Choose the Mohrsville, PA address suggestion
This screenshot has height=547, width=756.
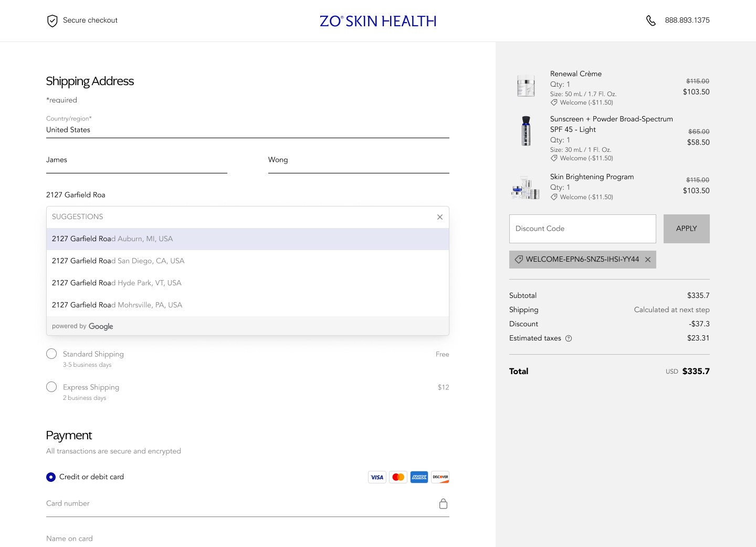(248, 305)
